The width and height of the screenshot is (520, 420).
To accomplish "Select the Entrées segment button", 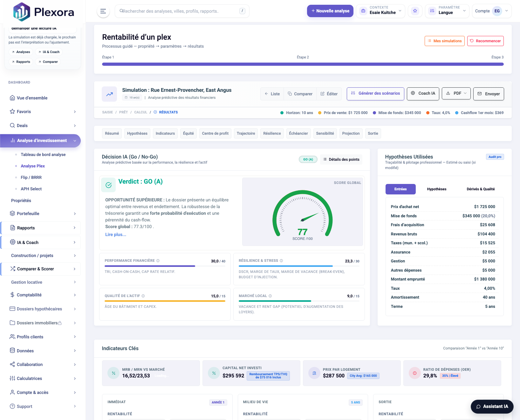I will [400, 189].
